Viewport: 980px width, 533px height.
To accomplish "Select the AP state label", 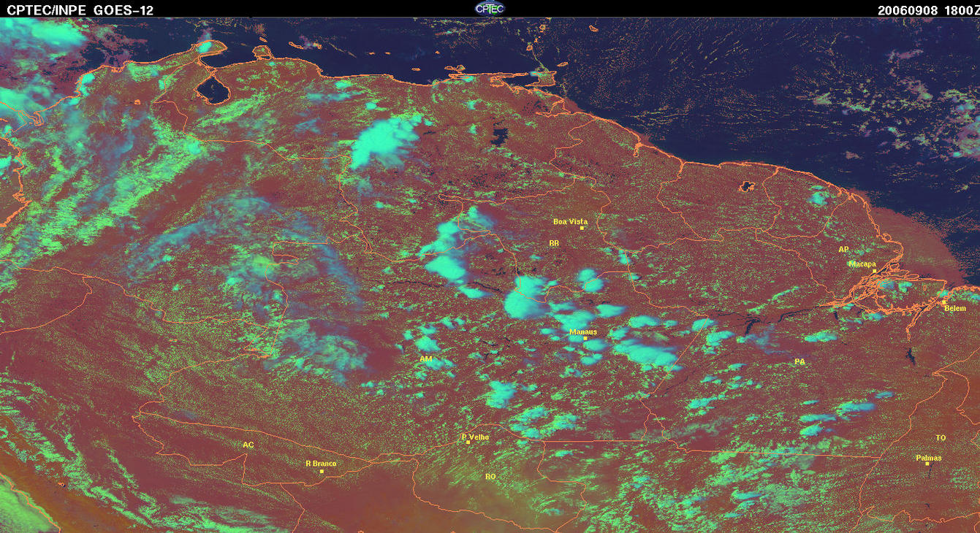I will pyautogui.click(x=843, y=250).
